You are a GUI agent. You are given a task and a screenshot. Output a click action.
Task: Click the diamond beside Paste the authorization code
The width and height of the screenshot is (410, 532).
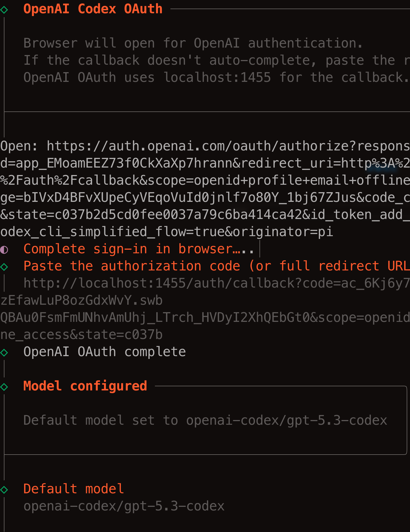[x=4, y=267]
